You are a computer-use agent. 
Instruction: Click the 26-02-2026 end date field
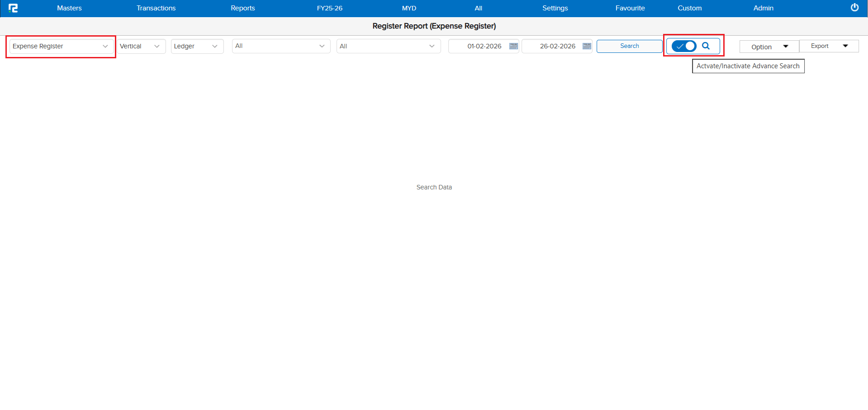557,46
